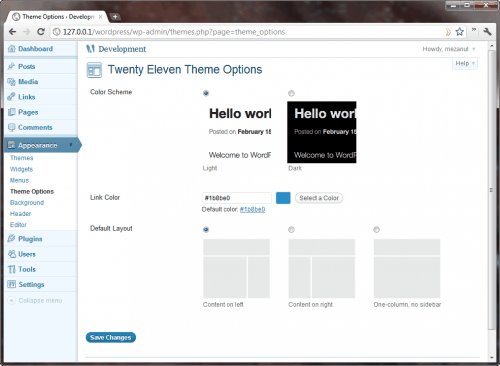
Task: Click the Collapse menu arrow icon
Action: [x=11, y=300]
